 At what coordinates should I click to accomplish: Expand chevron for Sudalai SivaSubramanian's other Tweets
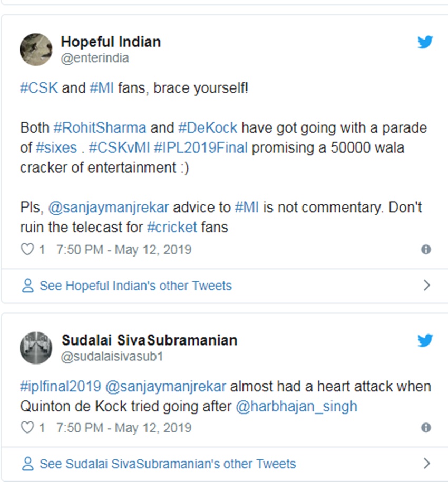[x=426, y=464]
